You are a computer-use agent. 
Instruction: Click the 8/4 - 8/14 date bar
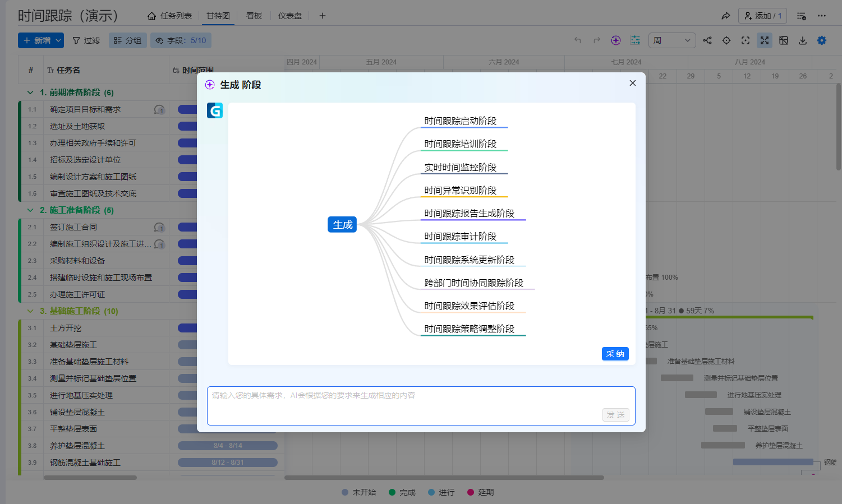coord(228,446)
